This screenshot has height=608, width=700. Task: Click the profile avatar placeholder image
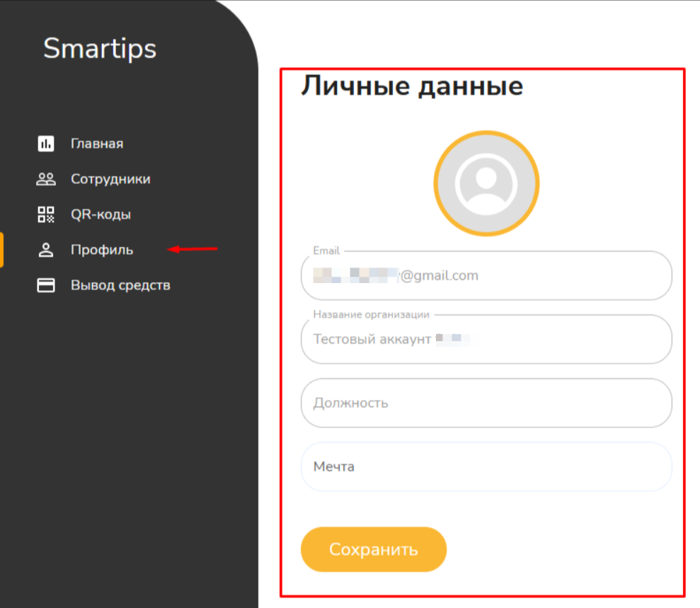click(486, 183)
